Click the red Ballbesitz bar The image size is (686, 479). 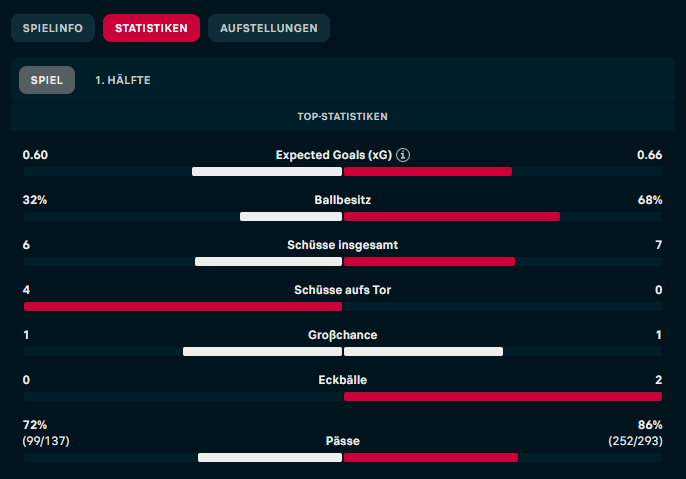point(452,216)
